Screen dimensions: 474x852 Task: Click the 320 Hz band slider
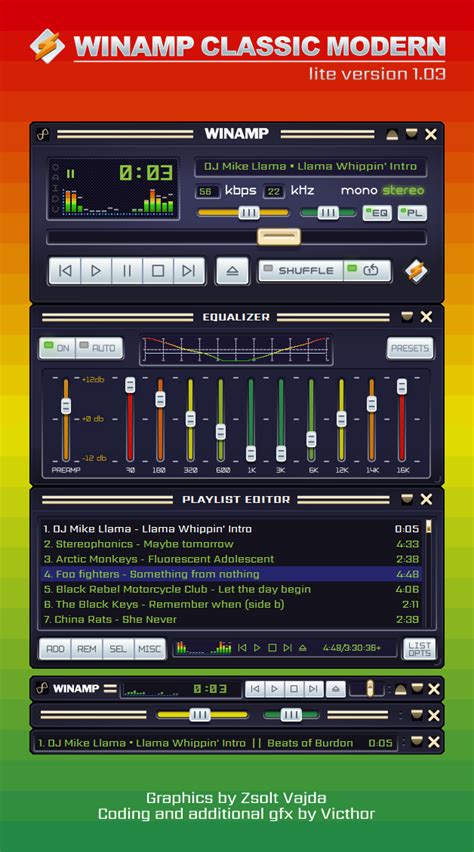[x=190, y=419]
